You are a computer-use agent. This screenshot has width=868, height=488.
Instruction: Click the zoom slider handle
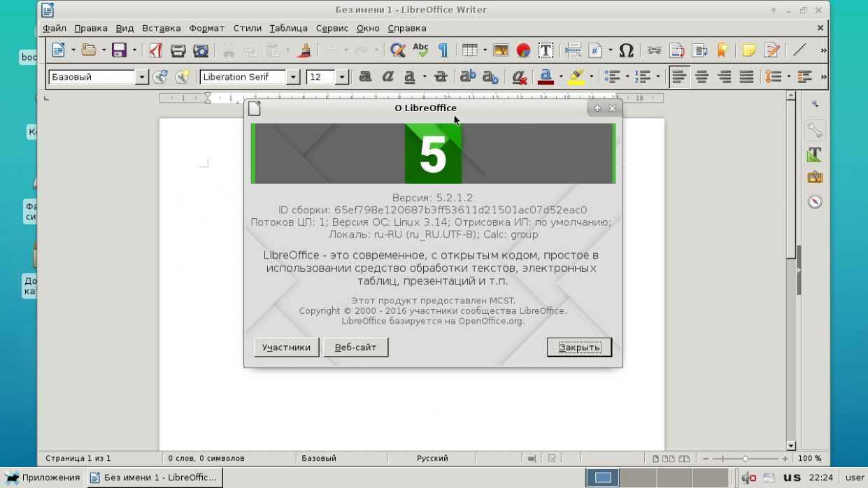(746, 459)
